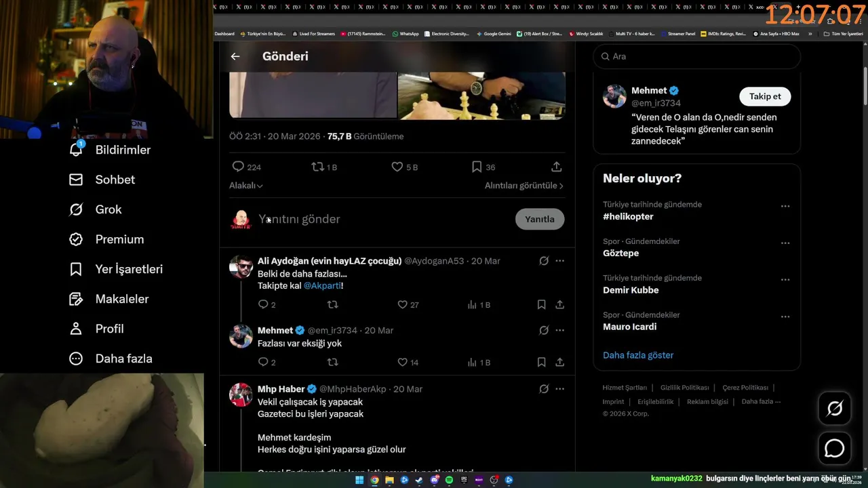
Task: Open the WhatsApp bookmark in bookmarks bar
Action: click(x=406, y=33)
